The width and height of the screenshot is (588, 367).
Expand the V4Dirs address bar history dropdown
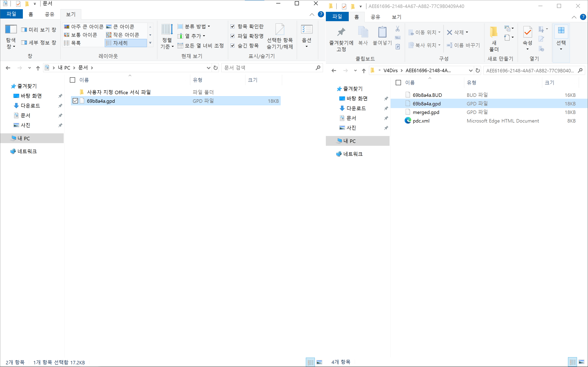click(x=470, y=71)
